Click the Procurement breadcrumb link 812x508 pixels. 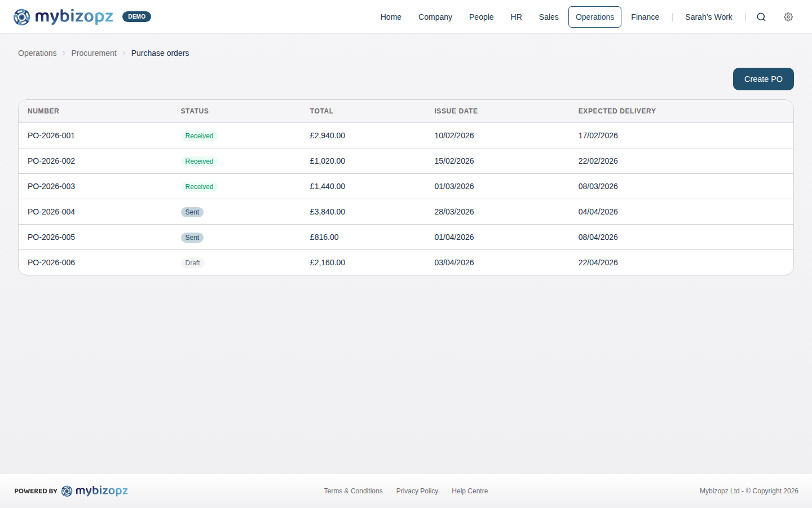coord(94,53)
